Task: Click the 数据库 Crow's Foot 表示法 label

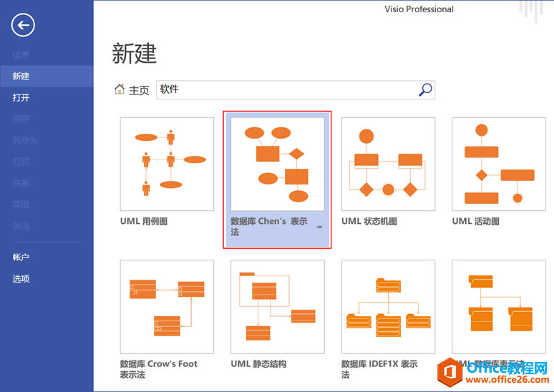Action: [x=159, y=369]
